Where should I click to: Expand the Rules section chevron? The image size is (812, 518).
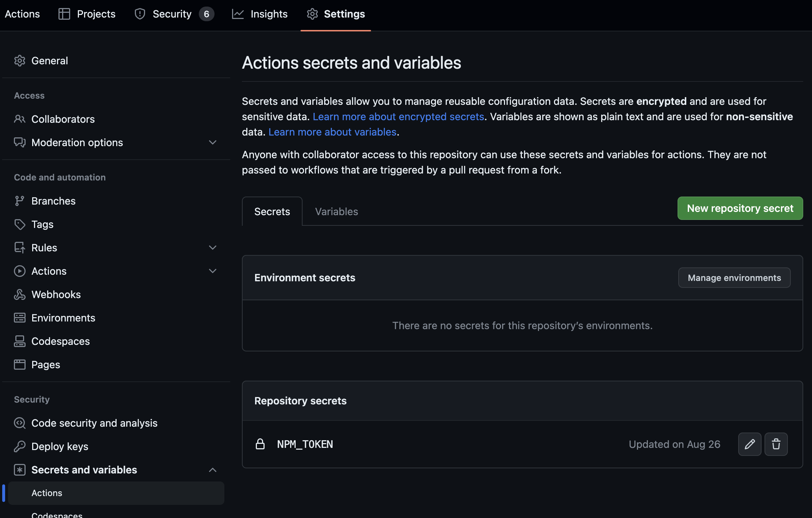(x=213, y=248)
